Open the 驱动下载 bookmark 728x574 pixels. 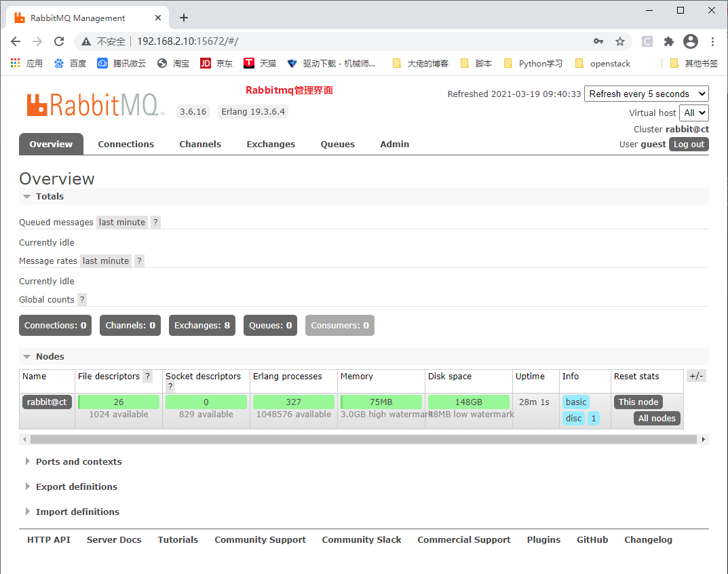point(331,63)
